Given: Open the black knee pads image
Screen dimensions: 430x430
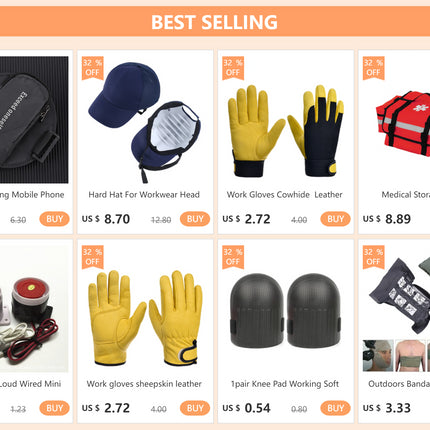Looking at the screenshot, I should tap(286, 309).
